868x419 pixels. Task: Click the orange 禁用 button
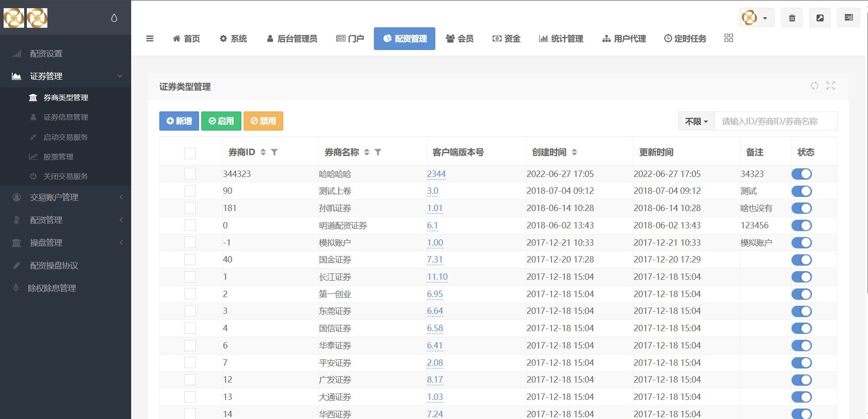click(263, 121)
